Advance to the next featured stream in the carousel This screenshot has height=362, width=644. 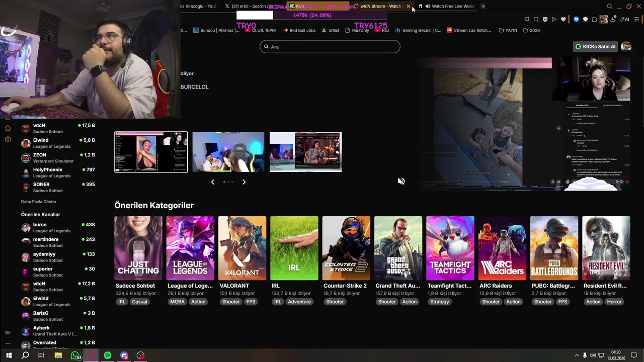pyautogui.click(x=244, y=182)
